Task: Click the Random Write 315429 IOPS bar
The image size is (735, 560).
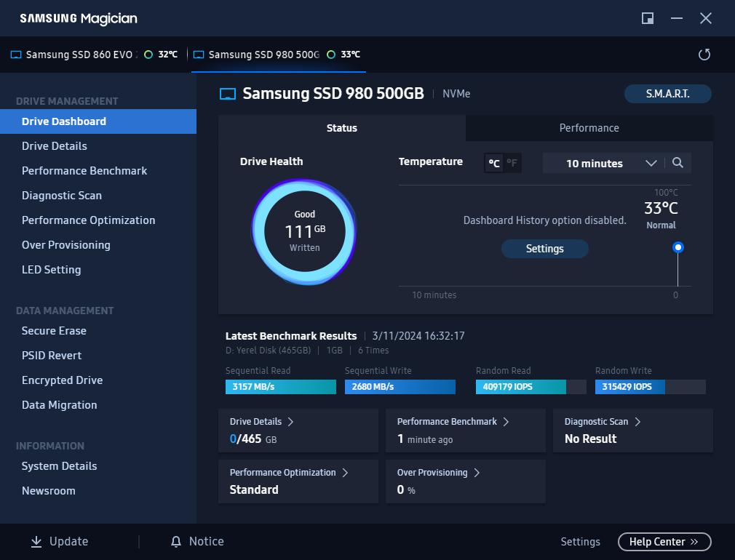Action: point(650,387)
